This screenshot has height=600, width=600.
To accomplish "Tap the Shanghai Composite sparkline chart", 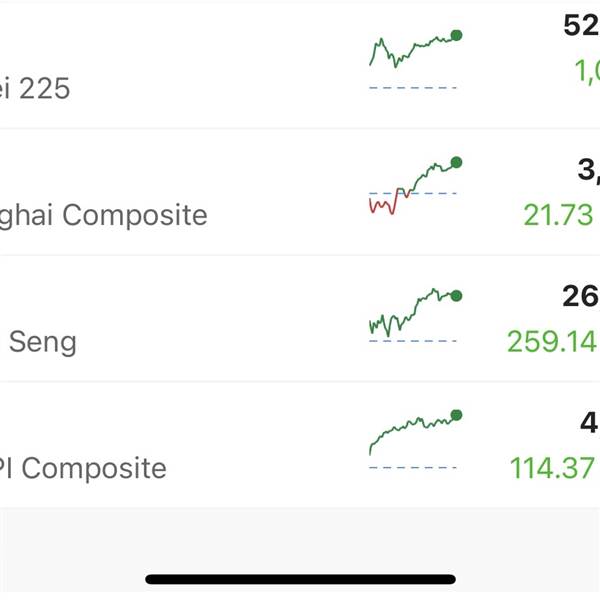I will pos(416,185).
